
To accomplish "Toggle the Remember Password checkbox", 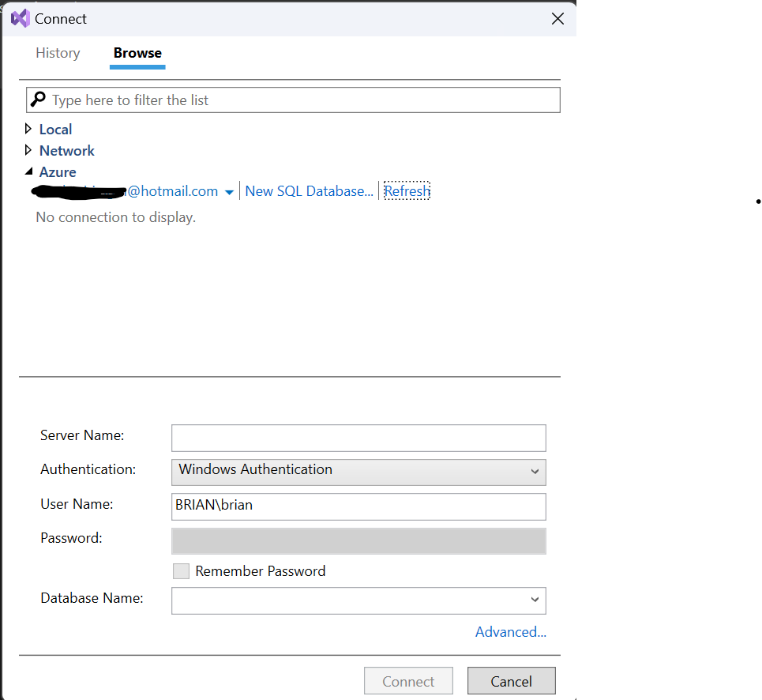I will [182, 571].
